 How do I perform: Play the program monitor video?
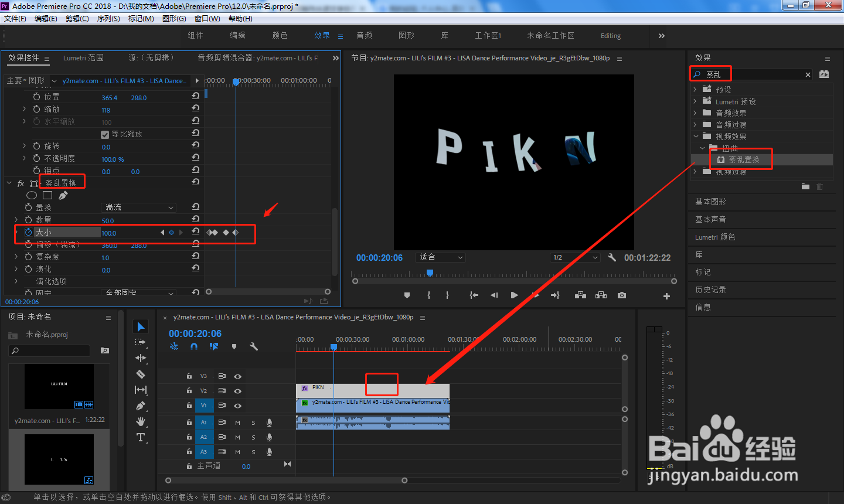click(x=514, y=295)
